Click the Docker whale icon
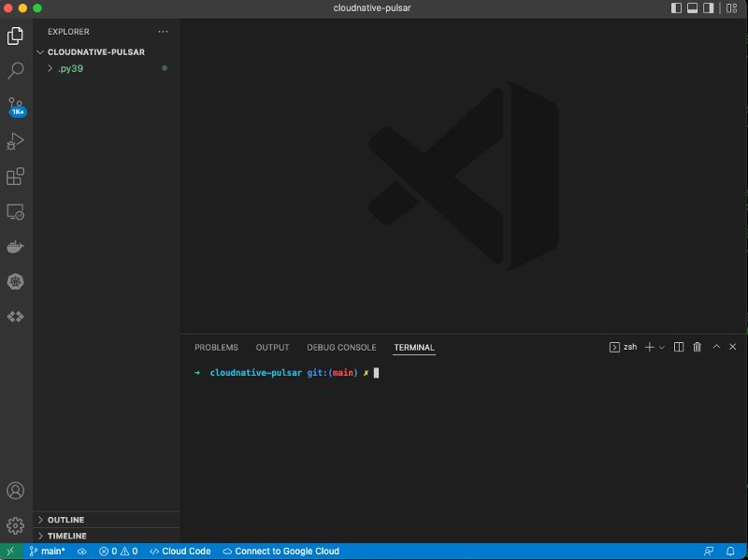The width and height of the screenshot is (748, 560). point(15,246)
